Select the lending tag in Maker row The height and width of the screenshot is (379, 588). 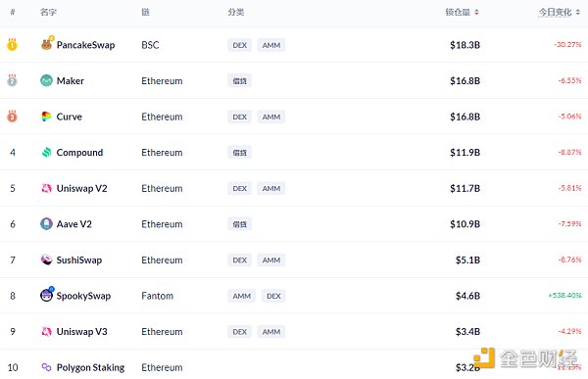240,81
